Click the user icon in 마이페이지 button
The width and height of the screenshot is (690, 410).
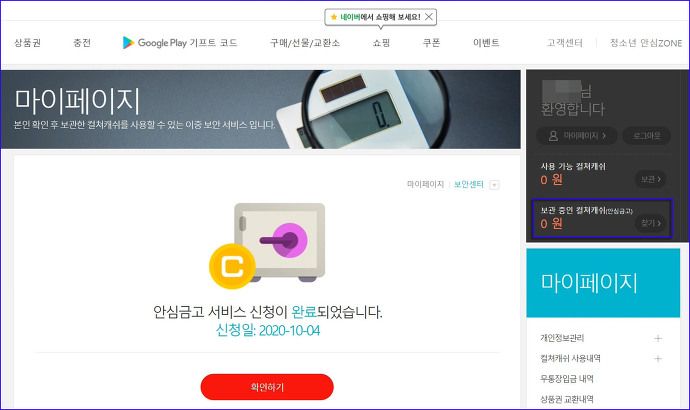click(x=553, y=136)
